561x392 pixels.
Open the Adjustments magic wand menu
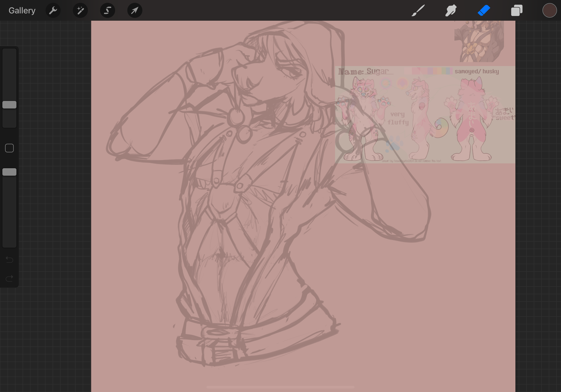[80, 11]
